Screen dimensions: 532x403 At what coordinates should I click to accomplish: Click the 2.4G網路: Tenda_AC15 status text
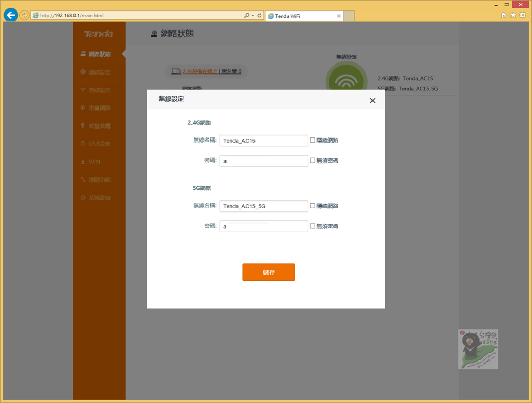[x=406, y=78]
